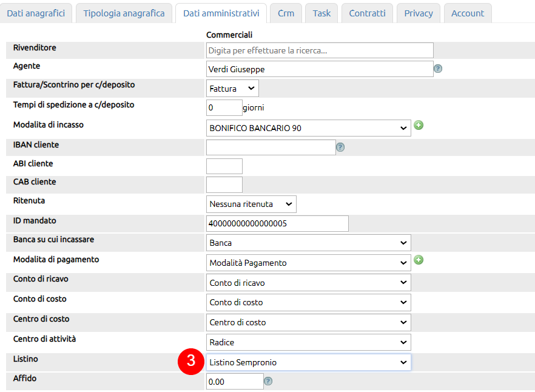This screenshot has width=535, height=392.
Task: Open the Listino Sempronio dropdown
Action: coord(308,362)
